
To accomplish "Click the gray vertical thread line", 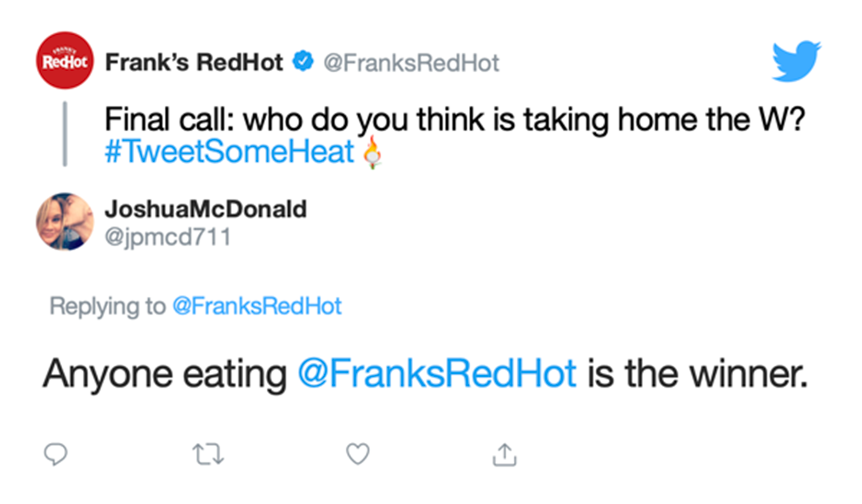I will (65, 134).
